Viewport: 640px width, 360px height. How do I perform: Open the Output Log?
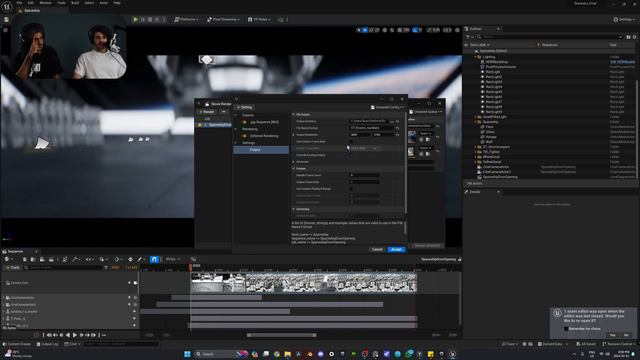coord(47,344)
